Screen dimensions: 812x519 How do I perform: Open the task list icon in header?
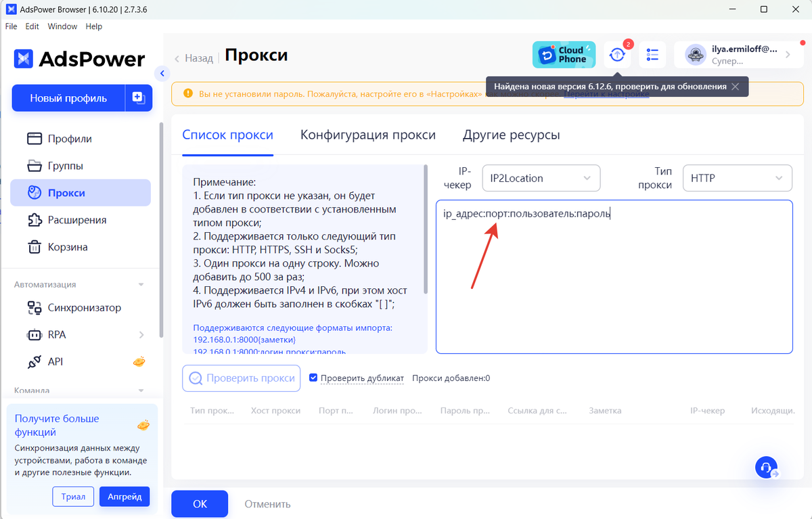652,55
